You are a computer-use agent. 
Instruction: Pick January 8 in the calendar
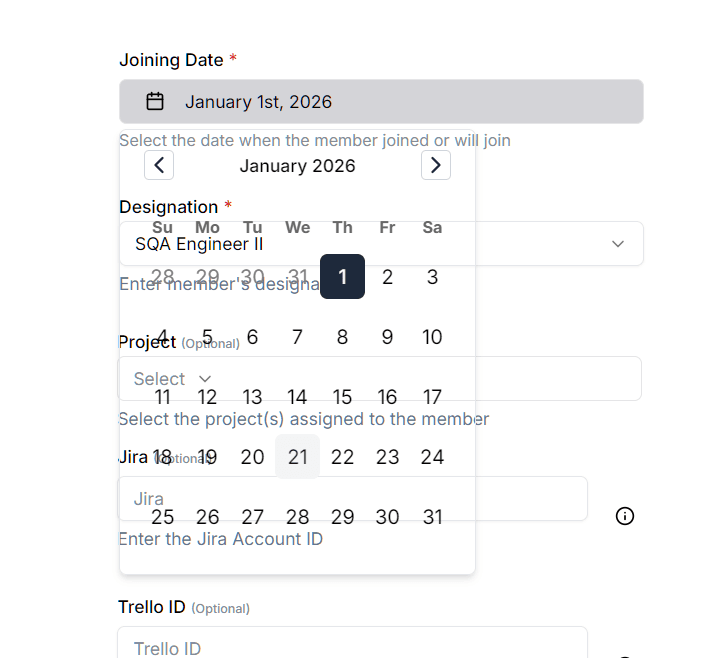(343, 337)
